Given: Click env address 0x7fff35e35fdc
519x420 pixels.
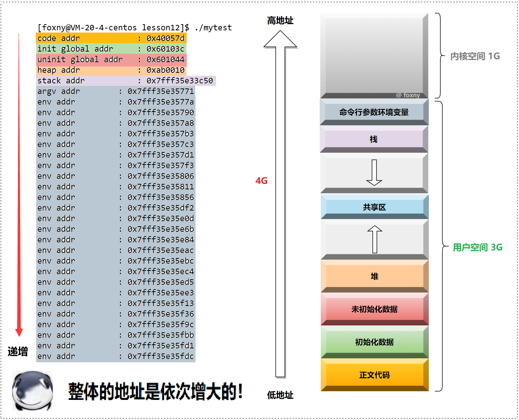Looking at the screenshot, I should point(161,356).
